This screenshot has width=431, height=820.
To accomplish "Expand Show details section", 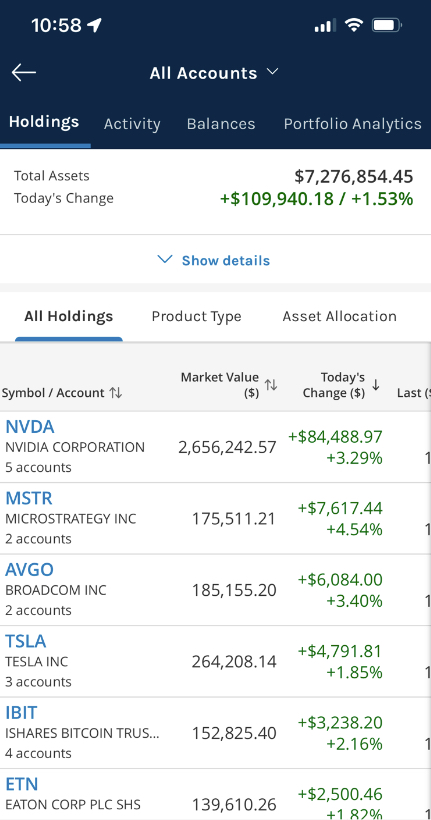I will coord(214,260).
